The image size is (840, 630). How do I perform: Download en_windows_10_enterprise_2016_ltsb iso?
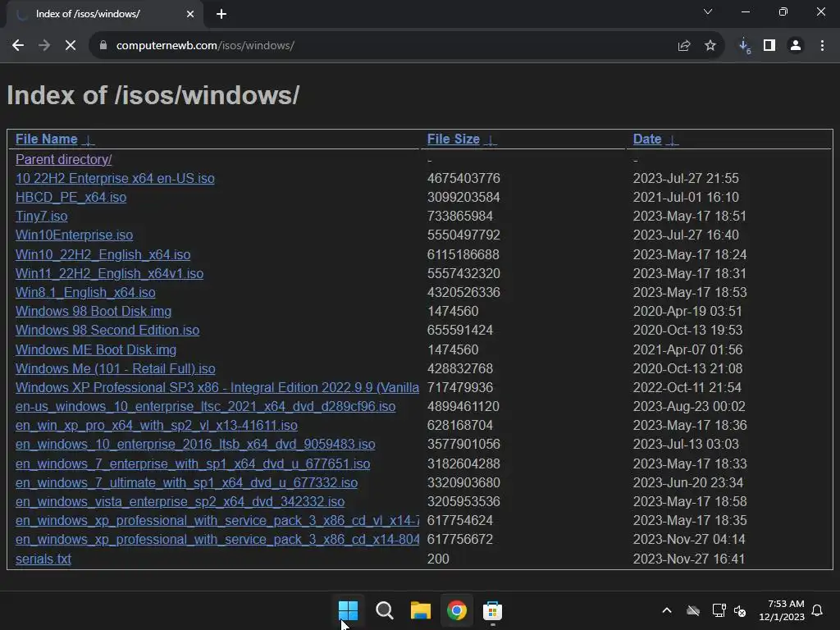[195, 445]
